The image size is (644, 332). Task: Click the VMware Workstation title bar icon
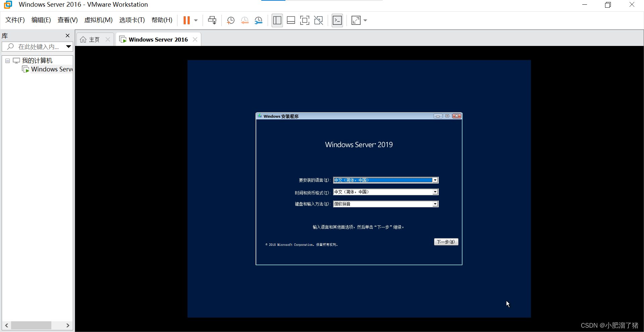(x=8, y=5)
